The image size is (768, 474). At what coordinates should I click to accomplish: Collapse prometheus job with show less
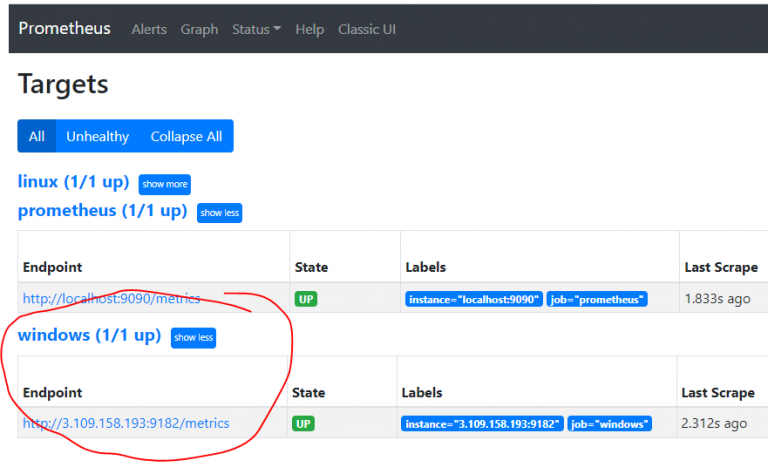coord(219,212)
